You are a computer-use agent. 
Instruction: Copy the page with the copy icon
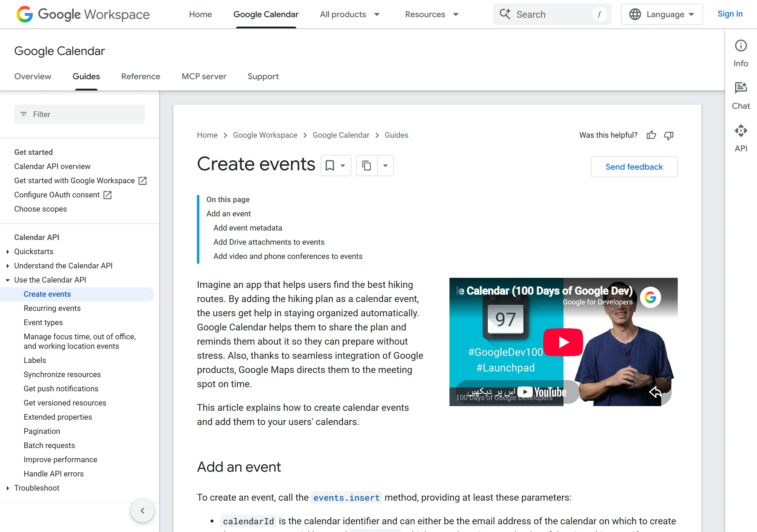pyautogui.click(x=367, y=166)
